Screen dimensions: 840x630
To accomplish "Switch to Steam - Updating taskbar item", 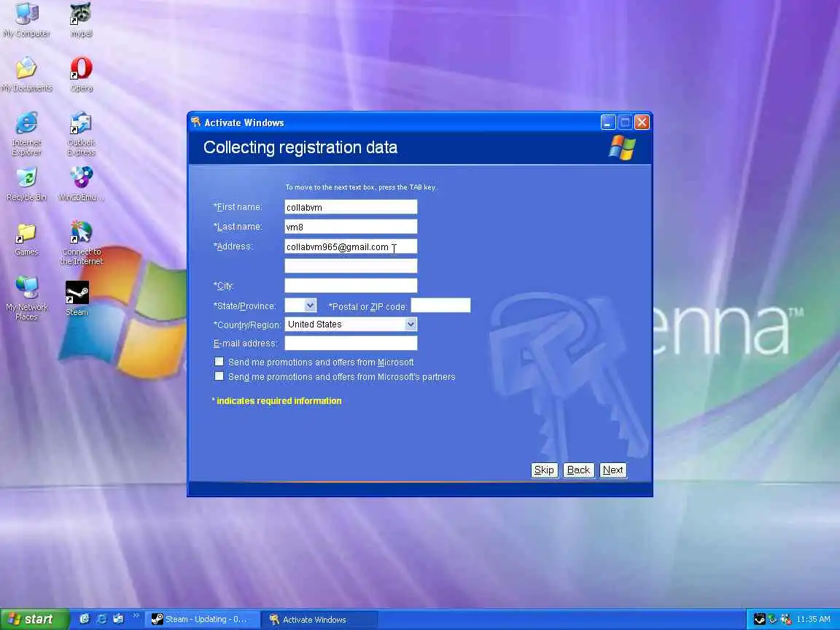I will tap(203, 619).
